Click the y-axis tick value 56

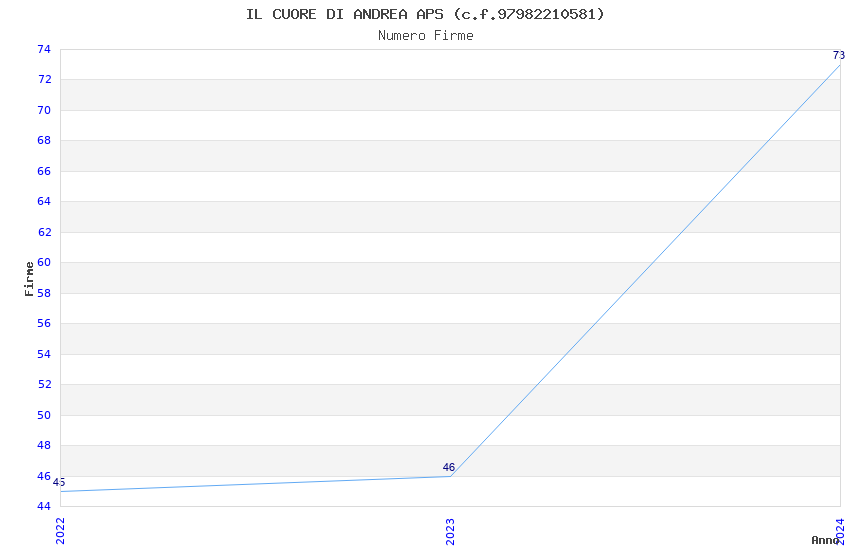44,323
